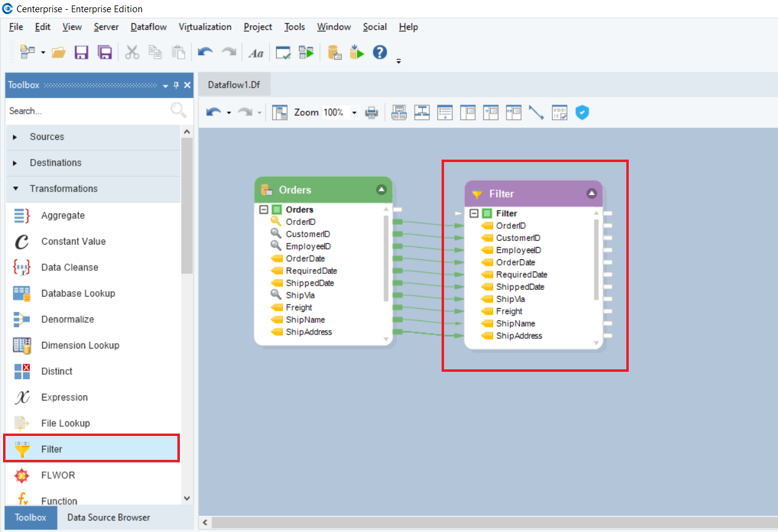Select the Data Cleanse transformation
Image resolution: width=778 pixels, height=532 pixels.
click(x=69, y=267)
